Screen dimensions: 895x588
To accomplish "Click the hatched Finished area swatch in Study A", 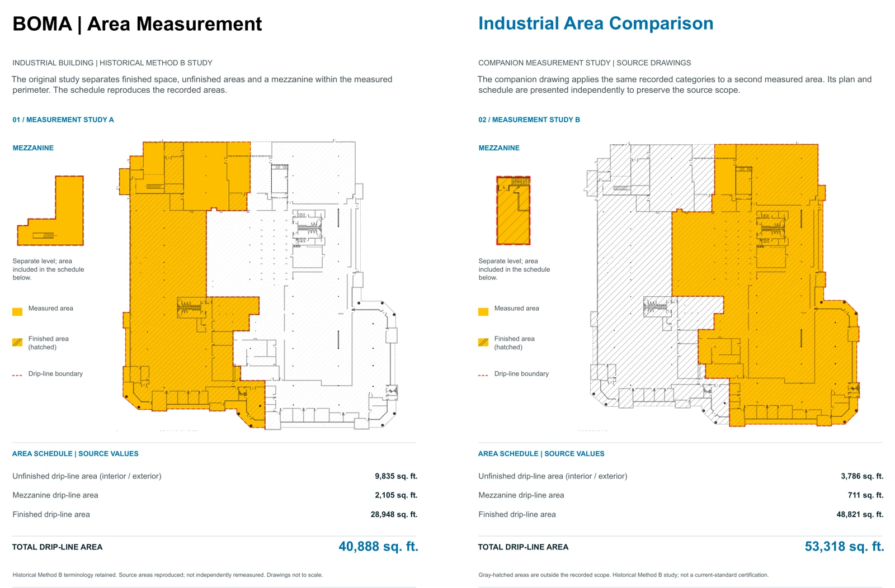I will [17, 342].
